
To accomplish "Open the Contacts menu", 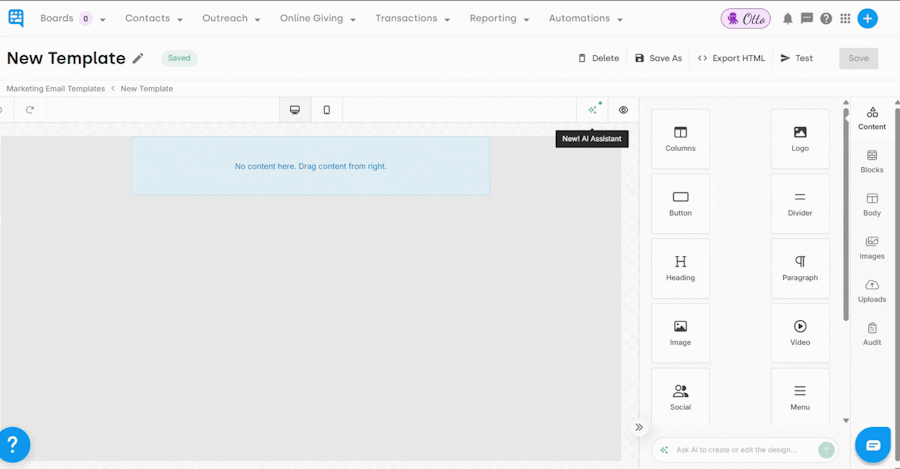I will point(148,18).
